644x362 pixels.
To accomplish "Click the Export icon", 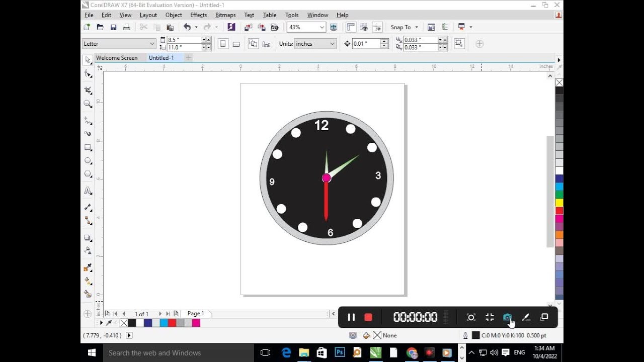I will 261,27.
